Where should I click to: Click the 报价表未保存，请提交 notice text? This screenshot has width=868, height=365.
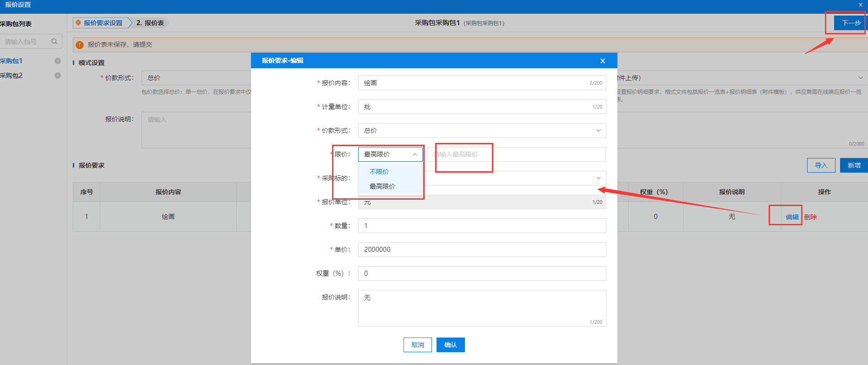click(120, 44)
